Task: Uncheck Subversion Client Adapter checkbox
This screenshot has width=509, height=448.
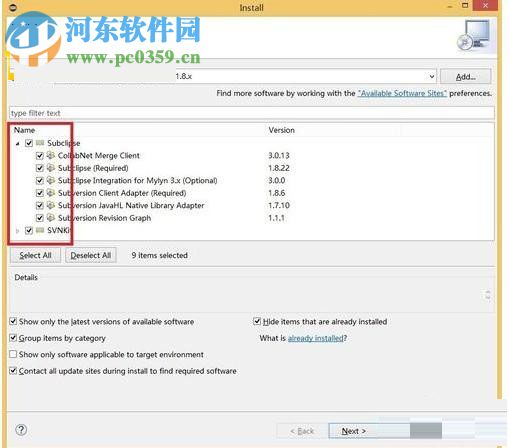Action: pyautogui.click(x=40, y=193)
